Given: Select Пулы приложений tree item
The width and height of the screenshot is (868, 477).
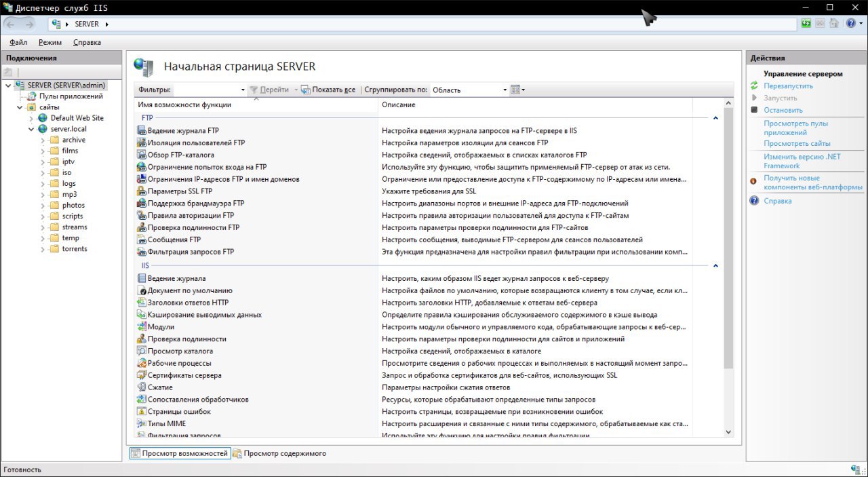Looking at the screenshot, I should pyautogui.click(x=71, y=96).
